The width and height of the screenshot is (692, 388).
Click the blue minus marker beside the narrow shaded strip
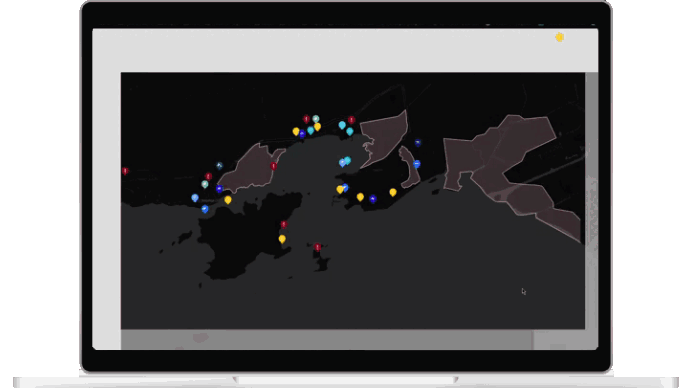[417, 164]
